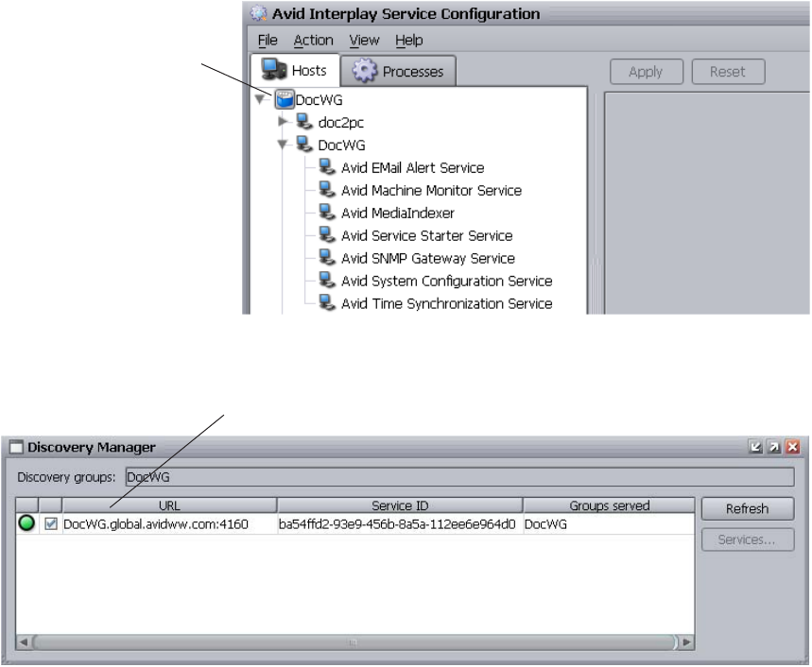Sort by the Service ID column header

coord(400,505)
